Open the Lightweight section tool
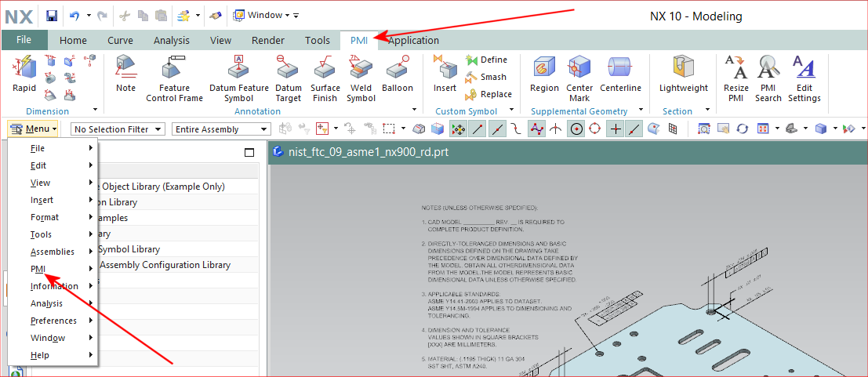Image resolution: width=868 pixels, height=377 pixels. (684, 74)
